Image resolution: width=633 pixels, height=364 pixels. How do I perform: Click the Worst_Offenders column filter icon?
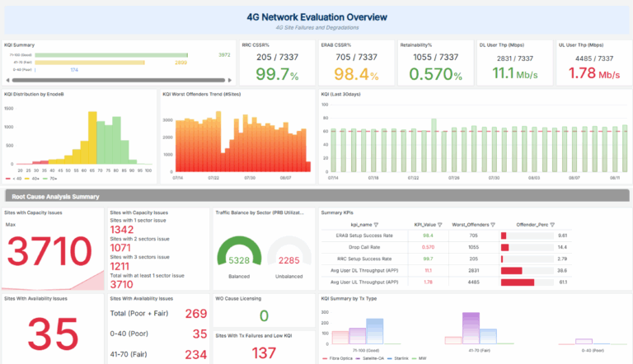tap(493, 224)
